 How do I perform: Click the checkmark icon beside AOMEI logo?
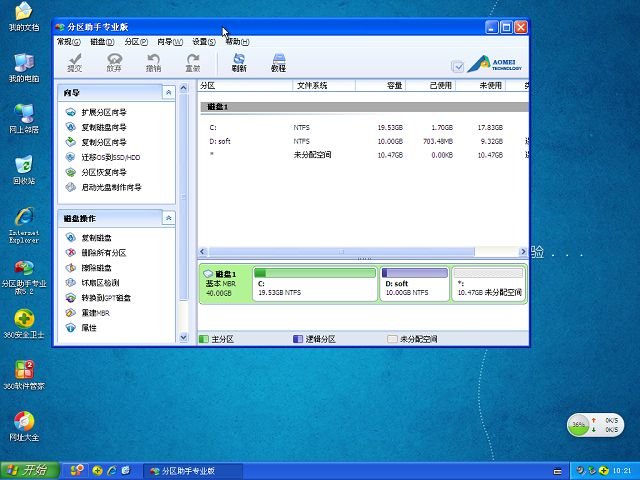458,66
